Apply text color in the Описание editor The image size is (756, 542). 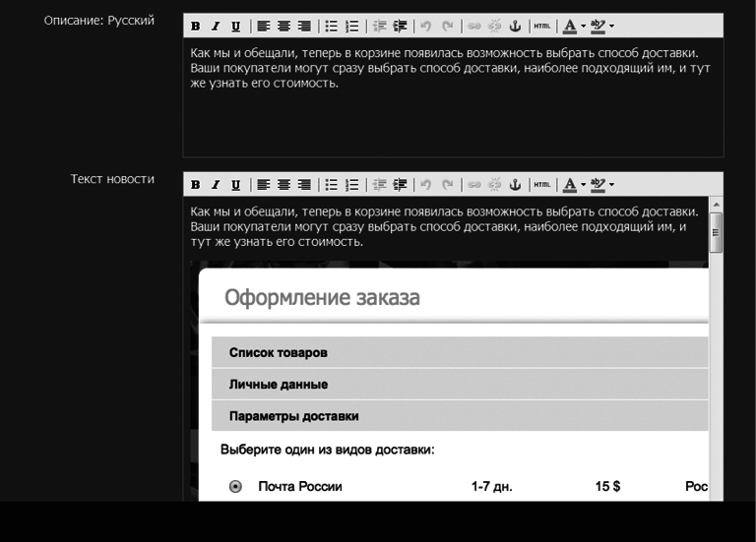pos(570,26)
